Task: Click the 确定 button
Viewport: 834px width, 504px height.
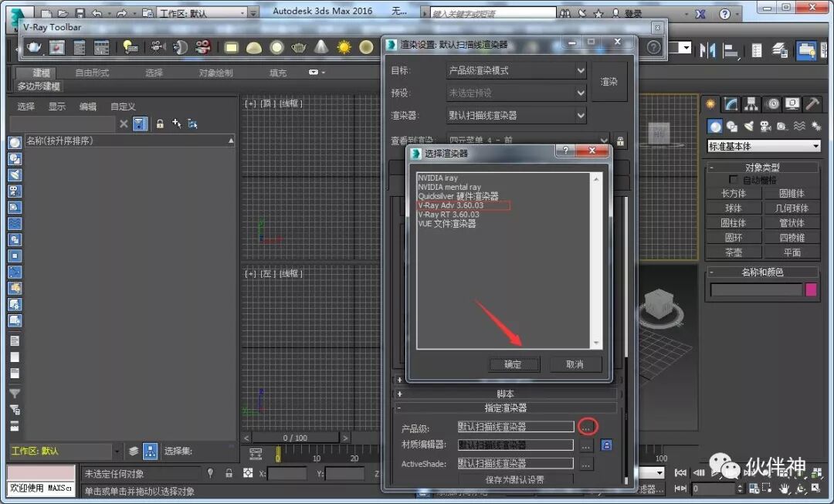Action: pos(514,364)
